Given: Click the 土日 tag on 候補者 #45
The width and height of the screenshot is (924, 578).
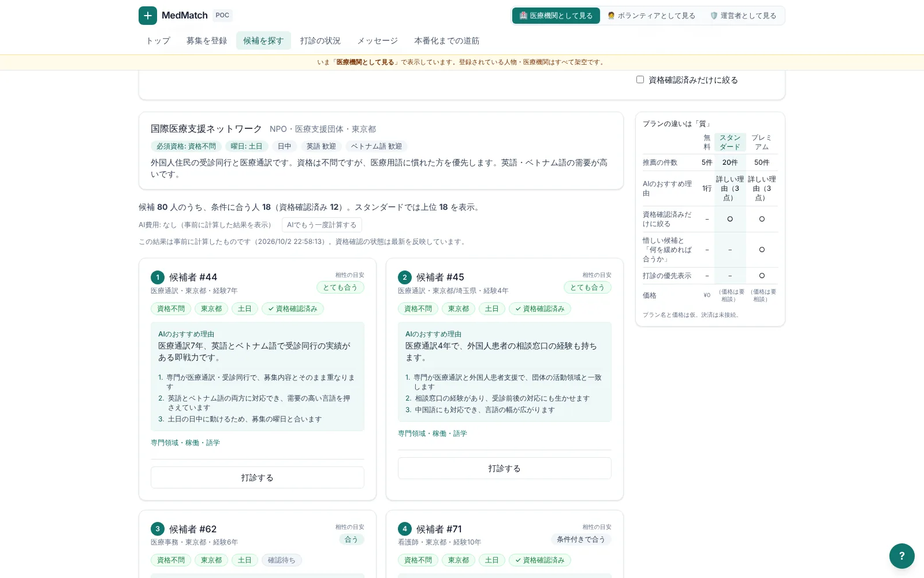Looking at the screenshot, I should (492, 309).
